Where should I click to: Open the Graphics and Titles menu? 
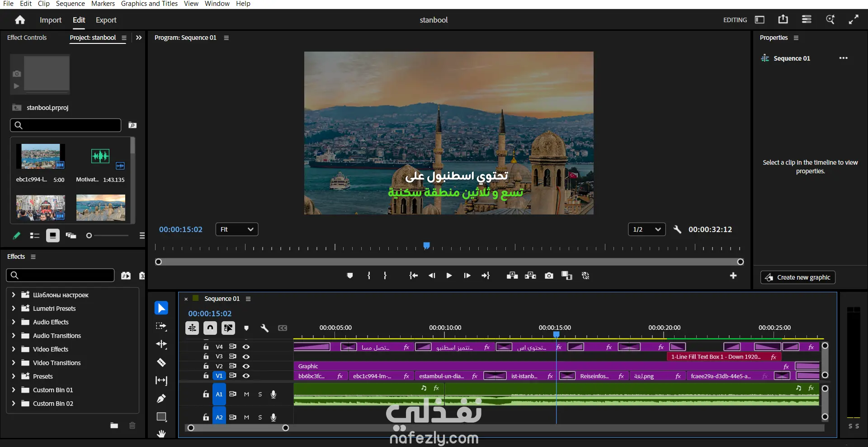(x=149, y=4)
